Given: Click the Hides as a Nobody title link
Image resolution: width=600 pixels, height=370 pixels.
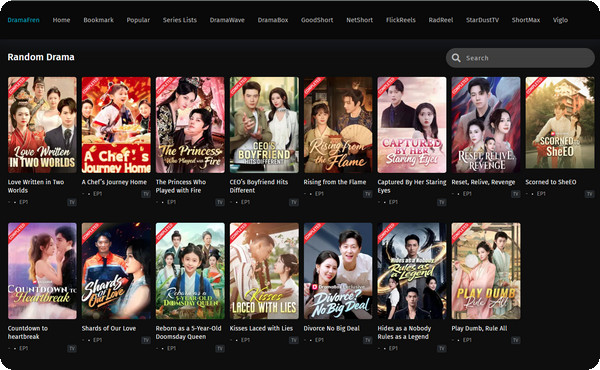Looking at the screenshot, I should (404, 333).
